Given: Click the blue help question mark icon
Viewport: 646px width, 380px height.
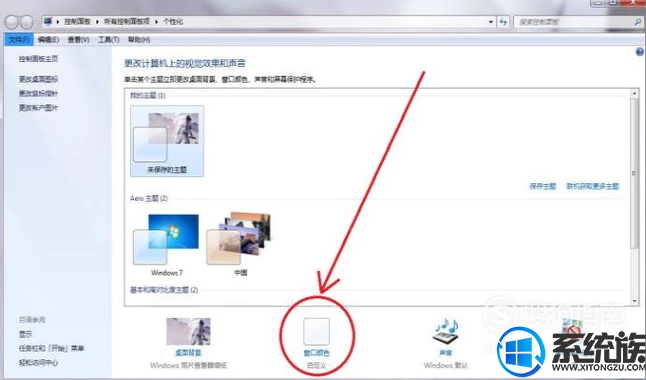Looking at the screenshot, I should tap(640, 52).
